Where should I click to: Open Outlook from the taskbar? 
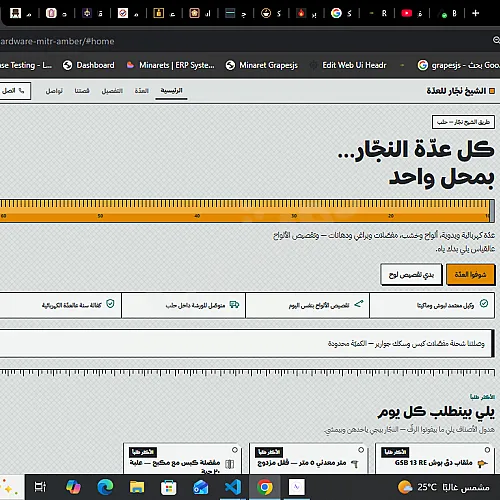pyautogui.click(x=201, y=488)
